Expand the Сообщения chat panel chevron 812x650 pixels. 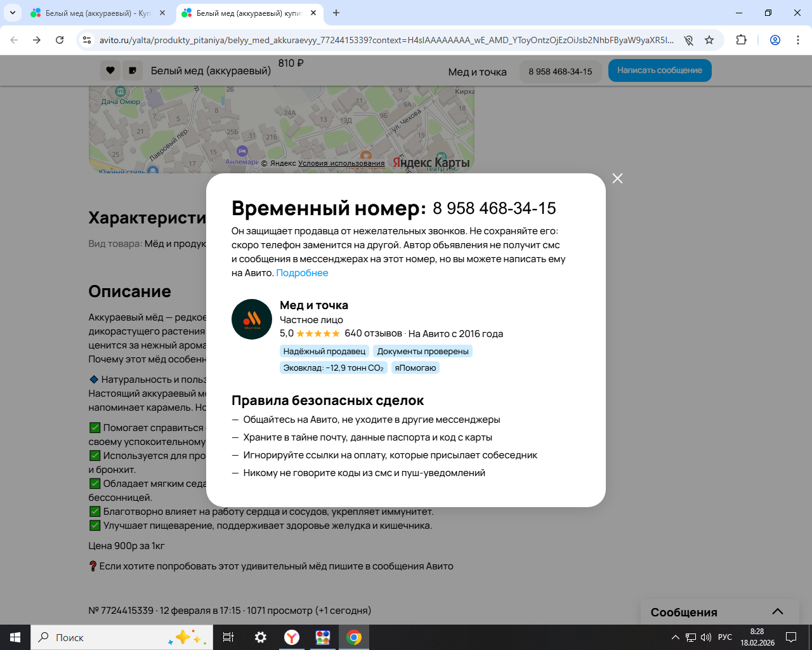coord(778,611)
